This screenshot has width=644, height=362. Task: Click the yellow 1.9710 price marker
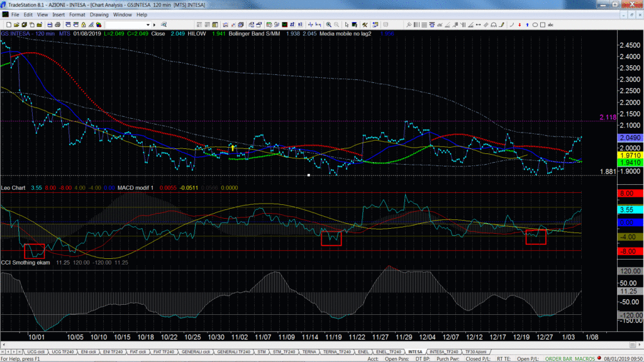click(630, 156)
